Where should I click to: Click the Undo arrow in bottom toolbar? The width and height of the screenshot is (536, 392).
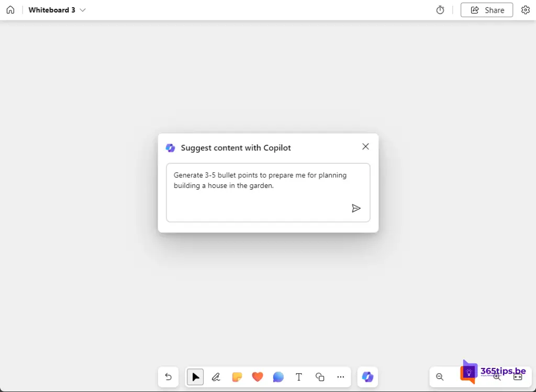[x=168, y=377]
